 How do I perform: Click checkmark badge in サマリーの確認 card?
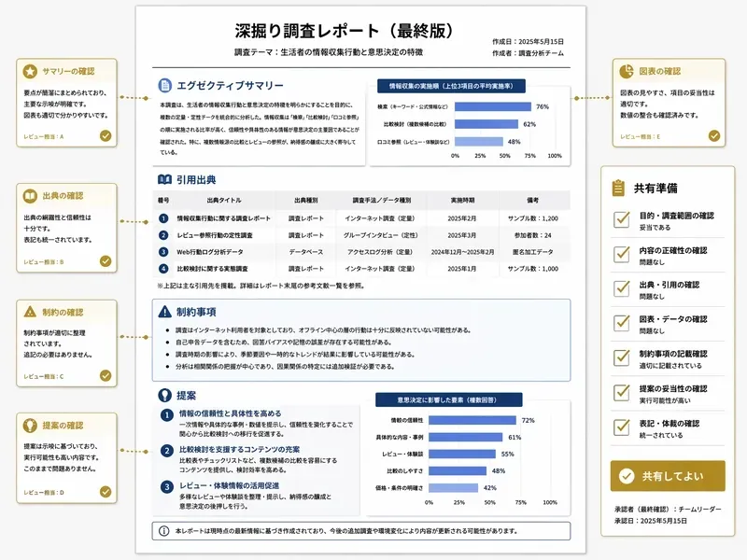pos(106,135)
